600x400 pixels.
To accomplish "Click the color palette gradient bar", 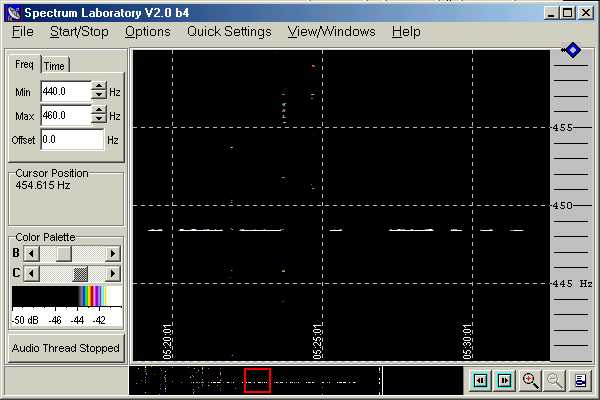I will (67, 296).
